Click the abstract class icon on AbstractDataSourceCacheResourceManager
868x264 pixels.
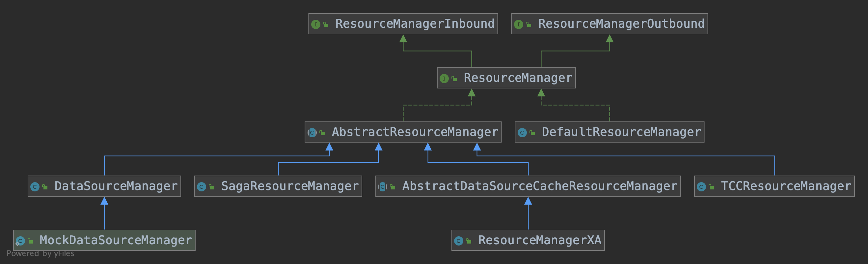[382, 187]
